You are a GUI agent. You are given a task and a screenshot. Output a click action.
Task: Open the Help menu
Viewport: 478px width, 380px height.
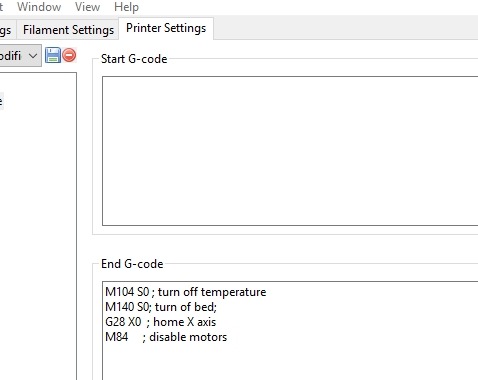(126, 7)
